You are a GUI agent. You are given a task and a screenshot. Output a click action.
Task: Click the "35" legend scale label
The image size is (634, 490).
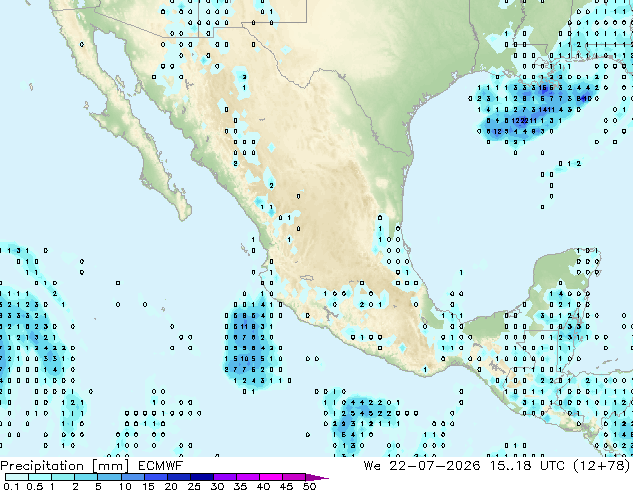[x=240, y=486]
